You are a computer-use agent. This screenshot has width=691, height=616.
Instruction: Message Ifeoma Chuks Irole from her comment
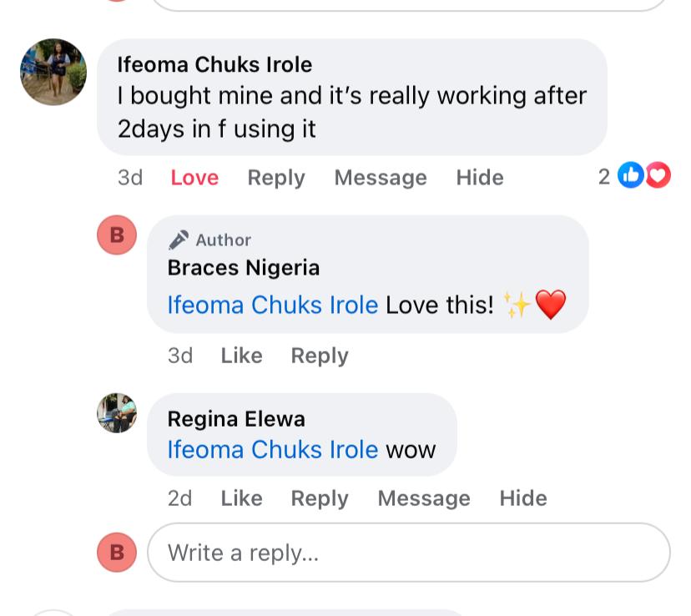[381, 178]
